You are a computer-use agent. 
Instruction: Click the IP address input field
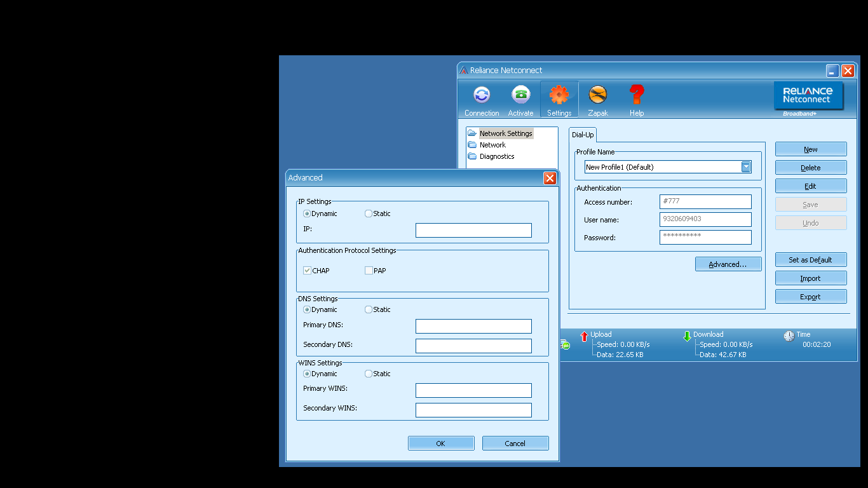coord(473,231)
